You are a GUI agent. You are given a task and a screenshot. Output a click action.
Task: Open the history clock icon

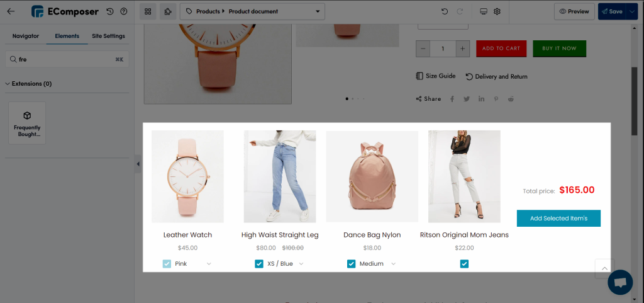click(x=110, y=11)
